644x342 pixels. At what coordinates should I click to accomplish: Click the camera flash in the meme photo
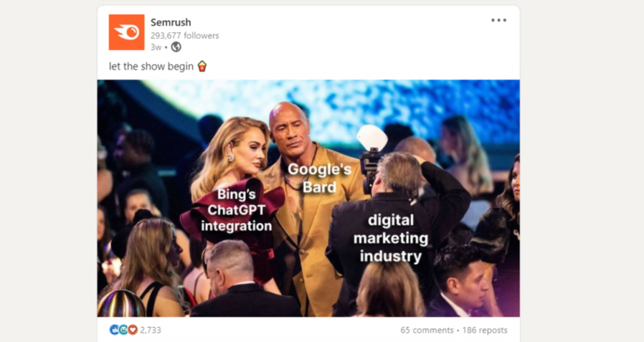[372, 138]
